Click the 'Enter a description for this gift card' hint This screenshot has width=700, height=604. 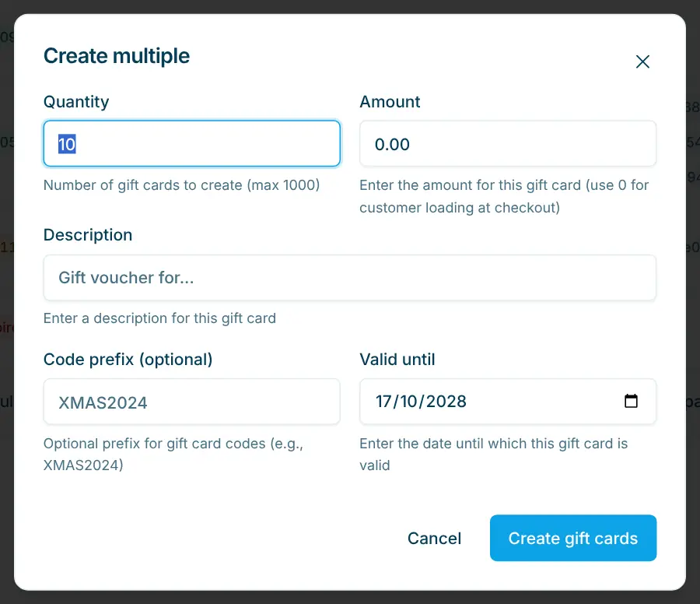[x=159, y=318]
